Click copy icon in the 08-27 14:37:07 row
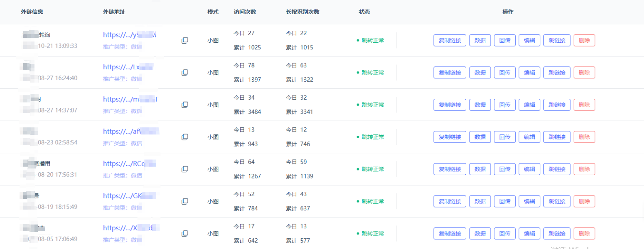Image resolution: width=644 pixels, height=249 pixels. coord(185,105)
